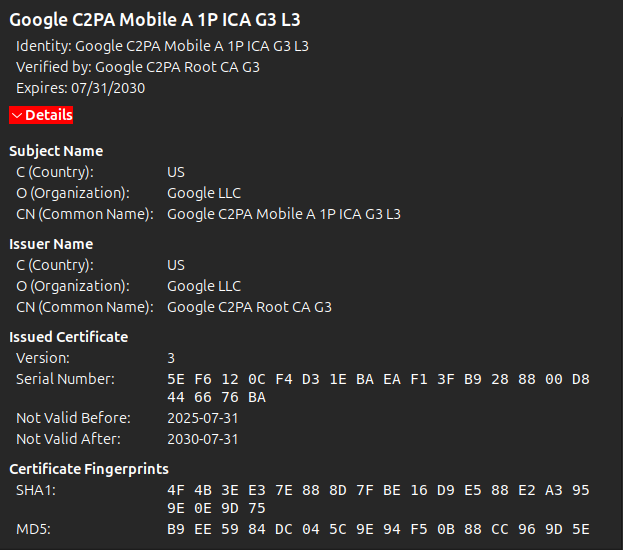623x550 pixels.
Task: Select issuer organization value Google LLC
Action: point(204,286)
